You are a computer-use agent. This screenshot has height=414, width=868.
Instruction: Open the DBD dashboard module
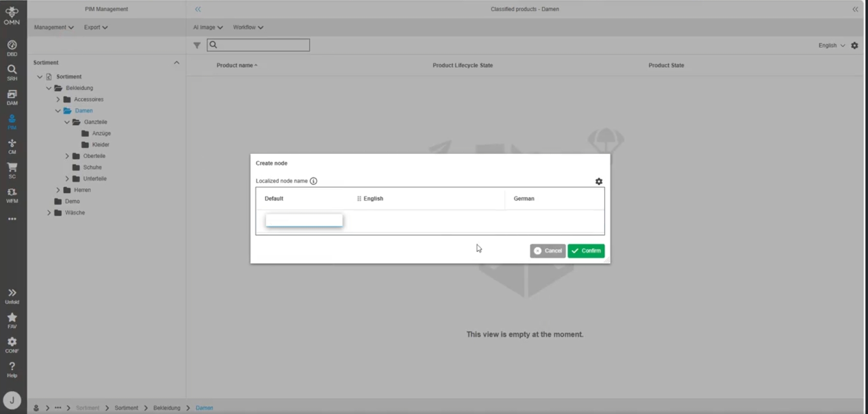point(12,48)
